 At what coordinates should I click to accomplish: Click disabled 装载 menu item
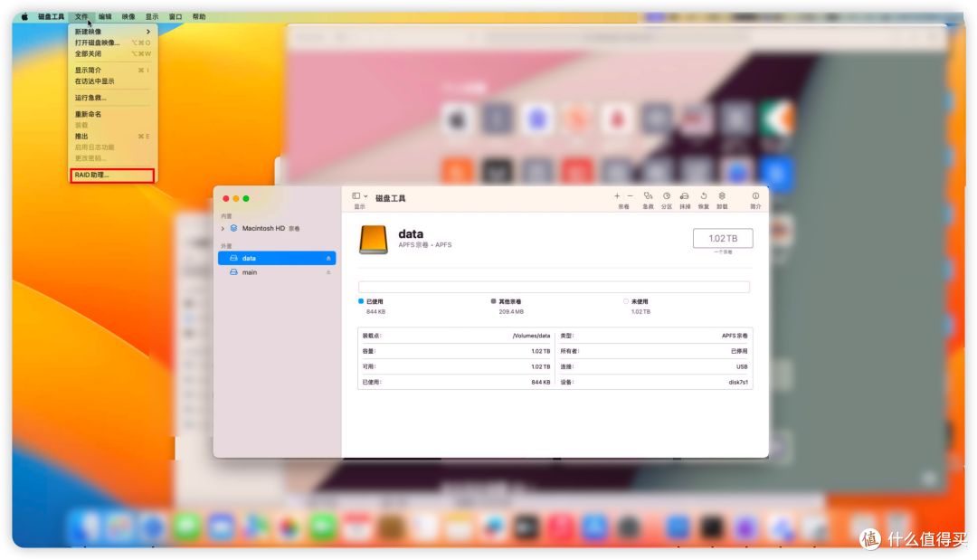click(112, 125)
